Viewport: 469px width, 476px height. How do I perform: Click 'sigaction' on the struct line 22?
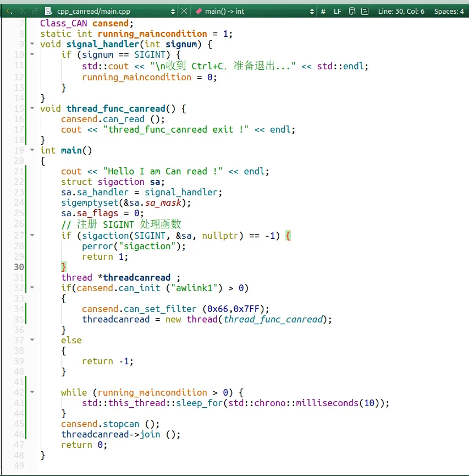pyautogui.click(x=121, y=182)
